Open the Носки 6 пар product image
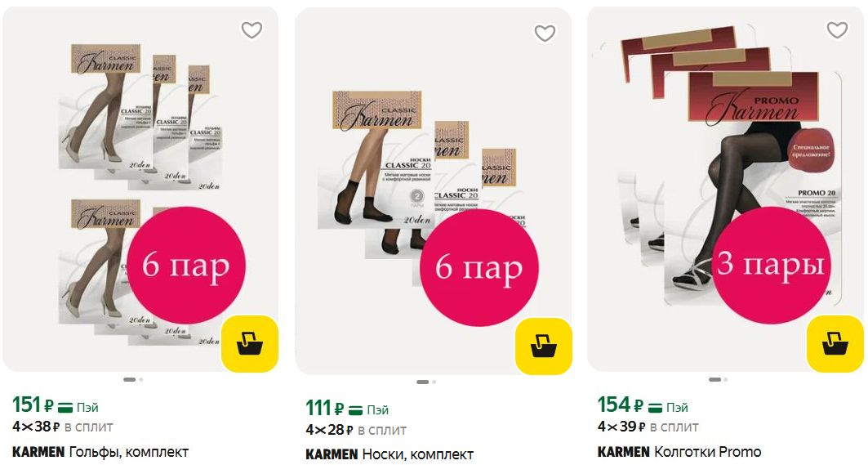Viewport: 868px width, 465px height. [x=434, y=192]
